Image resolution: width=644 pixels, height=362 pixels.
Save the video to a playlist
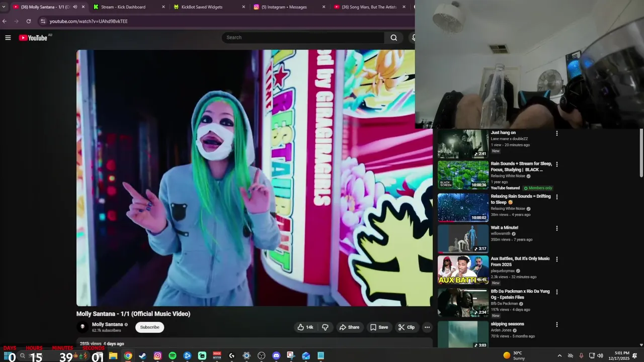coord(379,327)
